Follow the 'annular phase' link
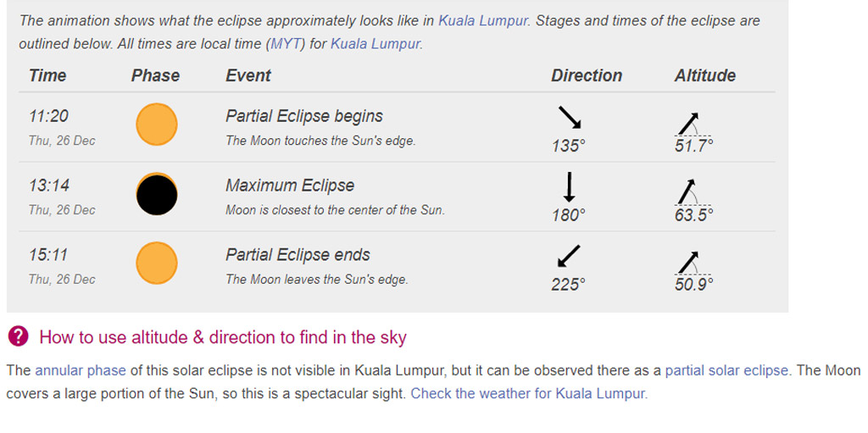 click(81, 370)
